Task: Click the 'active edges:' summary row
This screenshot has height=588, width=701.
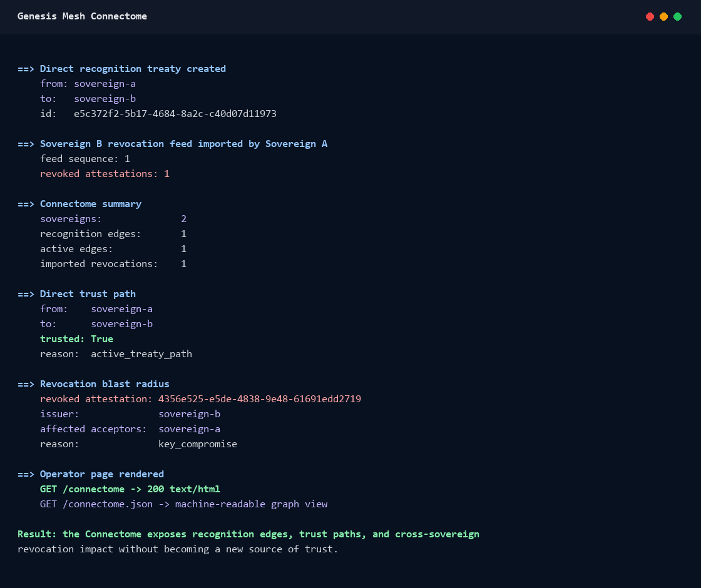Action: tap(113, 249)
